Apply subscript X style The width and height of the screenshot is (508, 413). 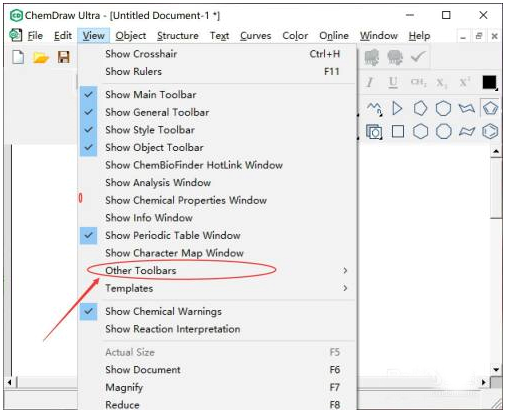[441, 82]
